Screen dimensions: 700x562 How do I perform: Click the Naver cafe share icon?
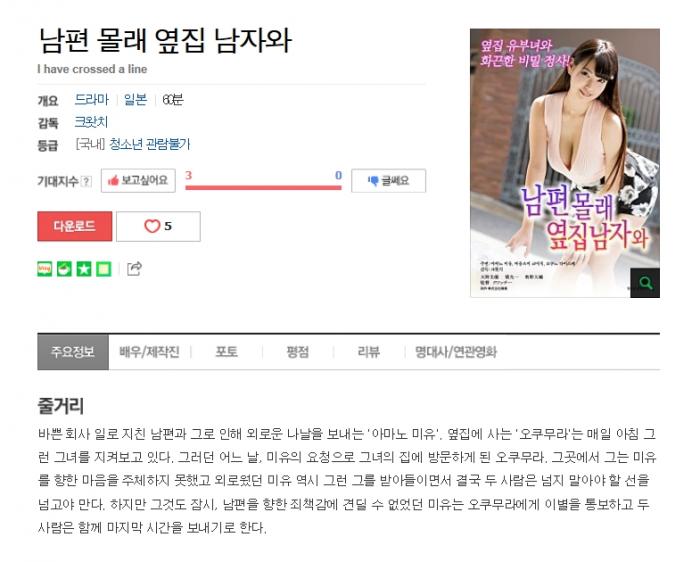click(x=64, y=269)
